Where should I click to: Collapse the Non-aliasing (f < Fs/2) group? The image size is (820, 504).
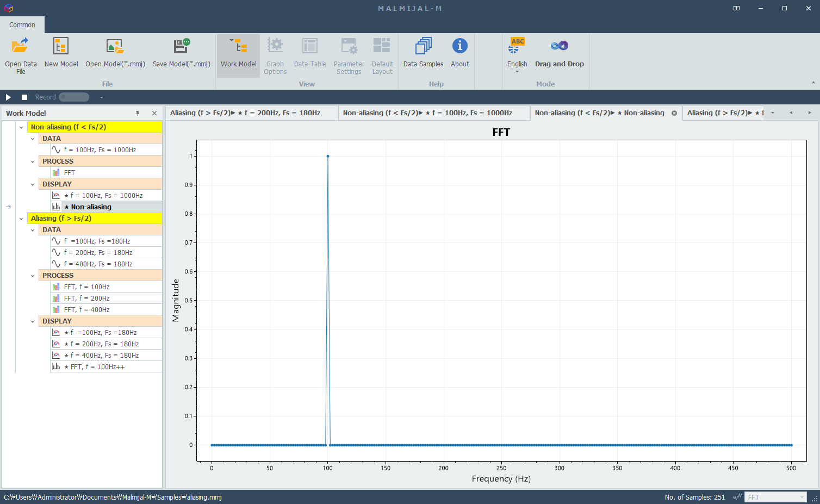point(21,127)
